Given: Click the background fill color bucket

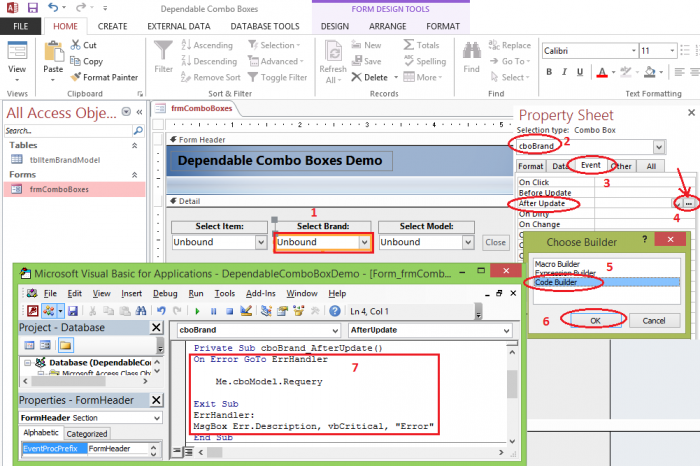Looking at the screenshot, I should [x=650, y=72].
